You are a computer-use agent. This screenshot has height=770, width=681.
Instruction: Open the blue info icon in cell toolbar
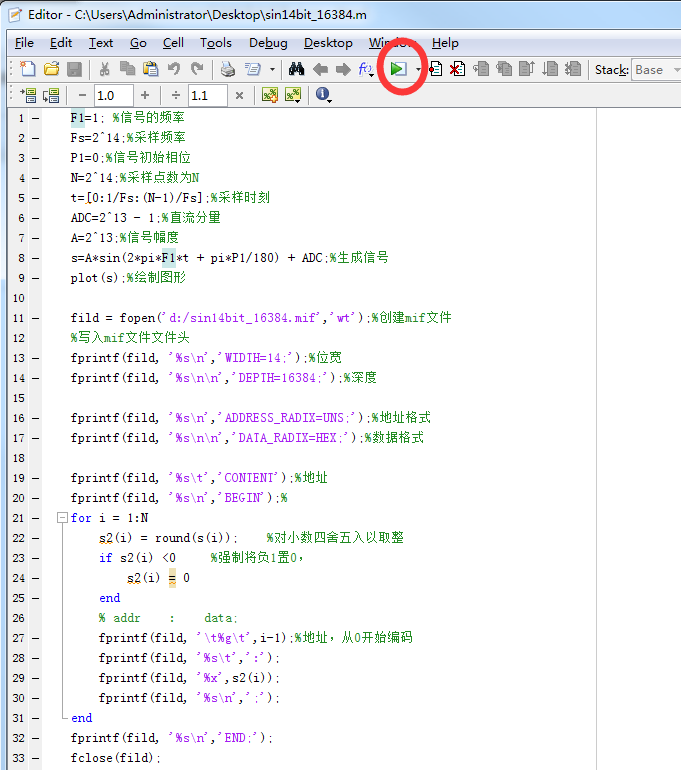[x=322, y=94]
